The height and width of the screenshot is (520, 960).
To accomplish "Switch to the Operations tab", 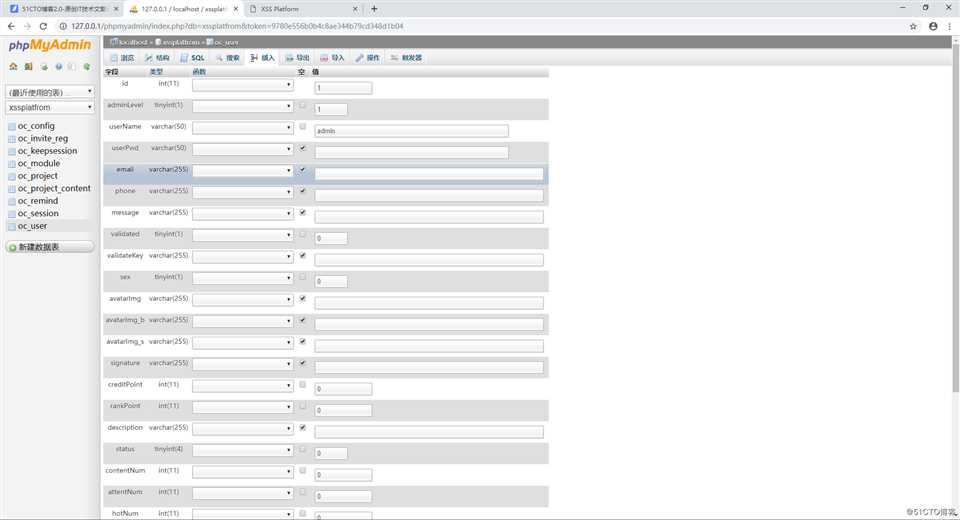I will click(367, 58).
